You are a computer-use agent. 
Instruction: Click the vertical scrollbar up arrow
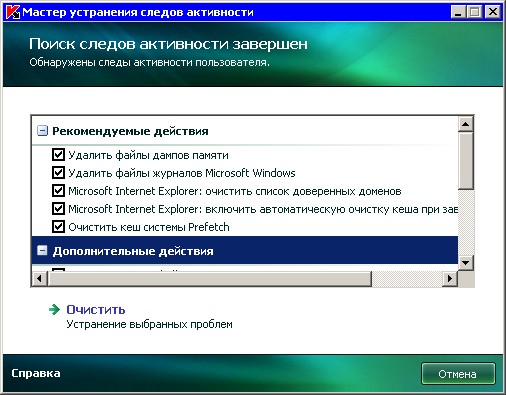[466, 124]
